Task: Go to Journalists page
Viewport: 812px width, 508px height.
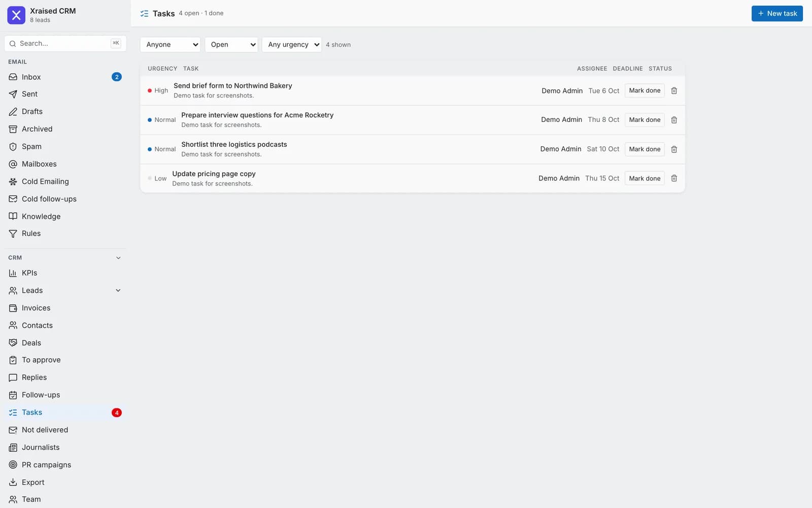Action: click(65, 448)
